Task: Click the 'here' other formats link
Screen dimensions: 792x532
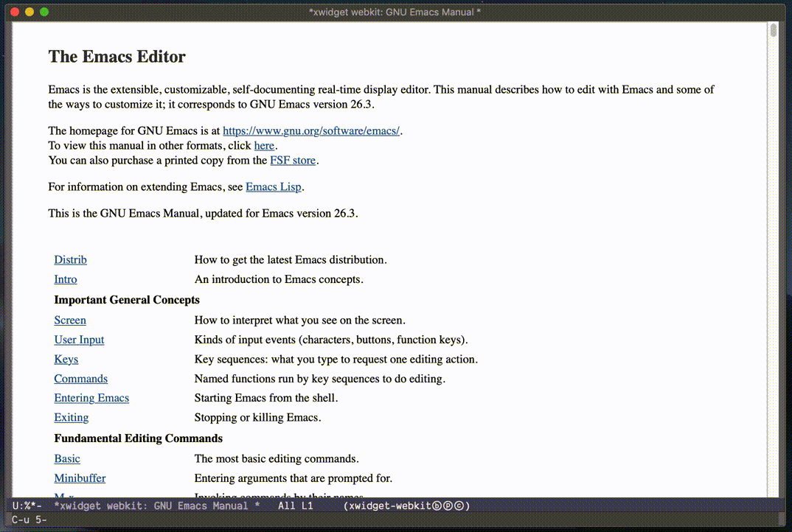Action: [264, 145]
